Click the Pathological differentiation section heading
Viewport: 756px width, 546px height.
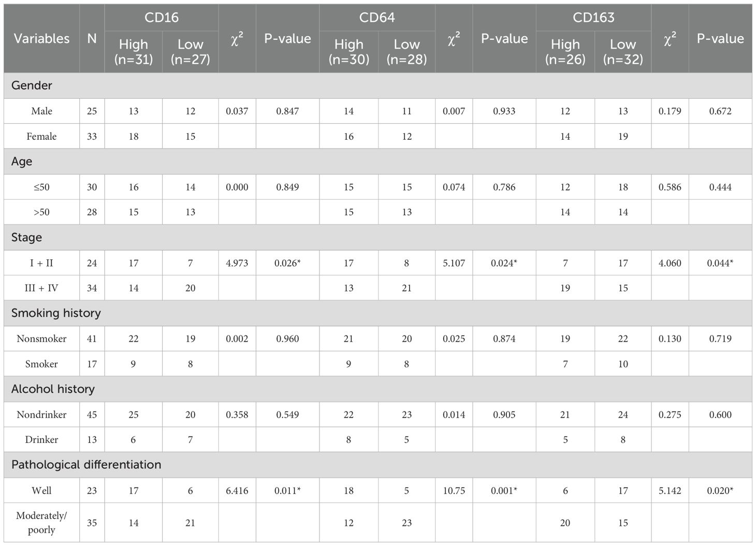pyautogui.click(x=86, y=465)
